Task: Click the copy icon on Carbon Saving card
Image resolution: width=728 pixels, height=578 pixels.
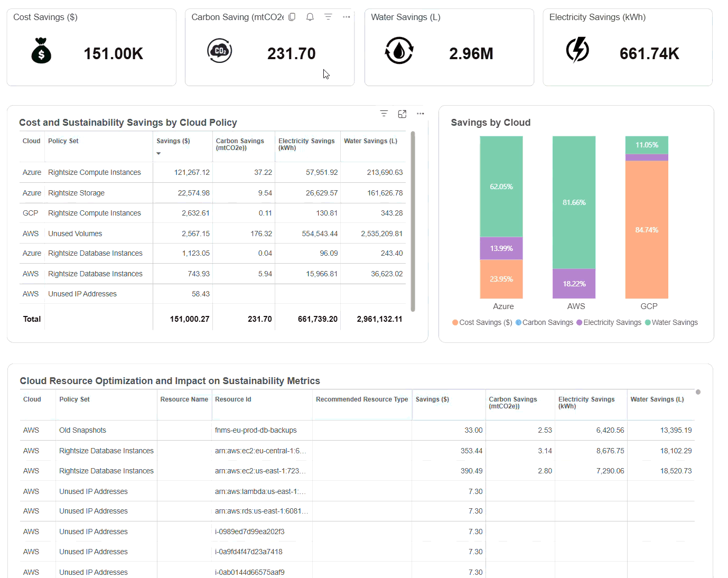Action: click(x=292, y=17)
